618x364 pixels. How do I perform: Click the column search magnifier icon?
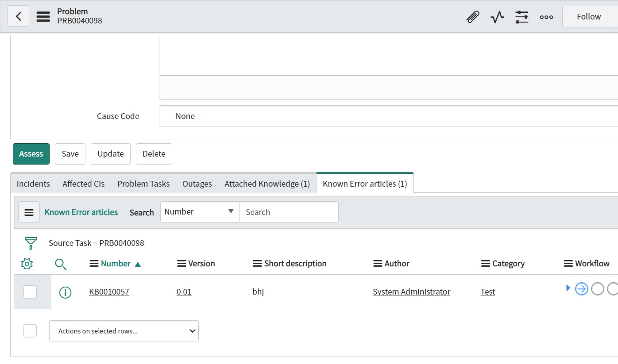coord(61,264)
